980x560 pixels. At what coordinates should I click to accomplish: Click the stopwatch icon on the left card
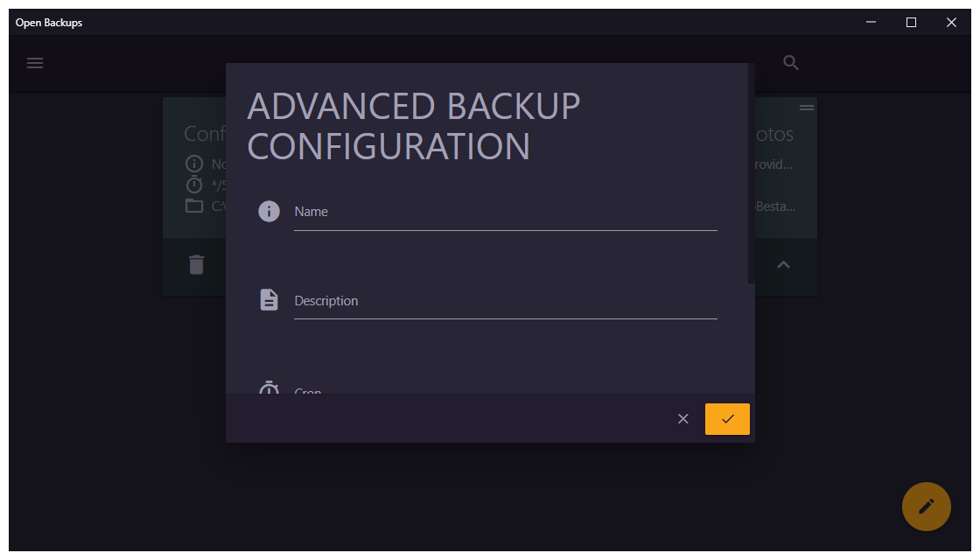pyautogui.click(x=194, y=185)
